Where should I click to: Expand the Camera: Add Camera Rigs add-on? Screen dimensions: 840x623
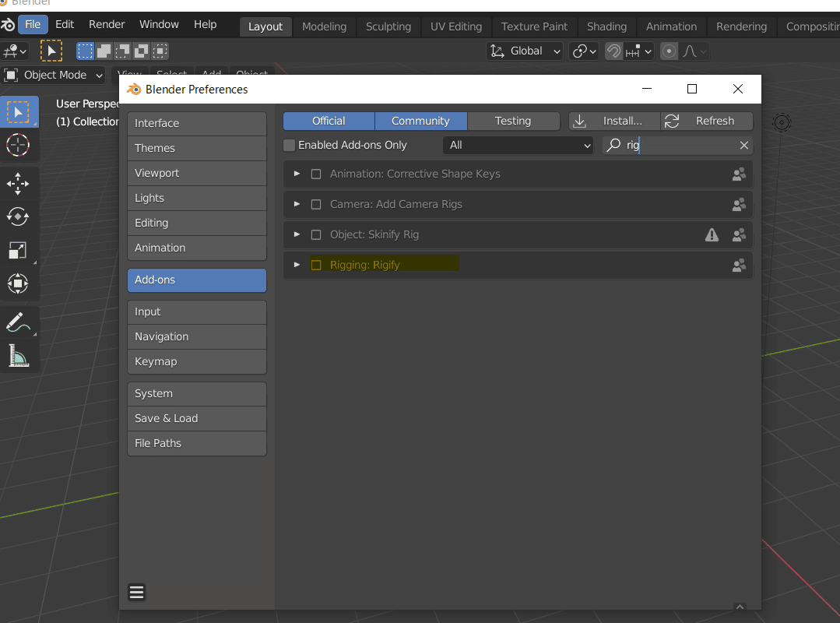(x=297, y=204)
